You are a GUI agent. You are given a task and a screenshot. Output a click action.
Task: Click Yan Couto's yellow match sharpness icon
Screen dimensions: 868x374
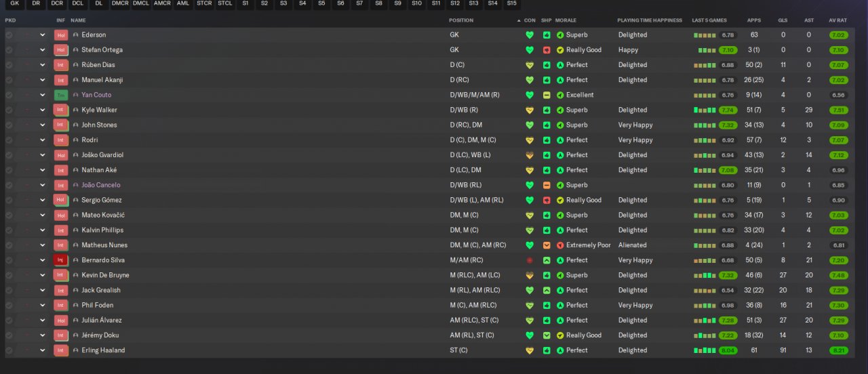547,95
